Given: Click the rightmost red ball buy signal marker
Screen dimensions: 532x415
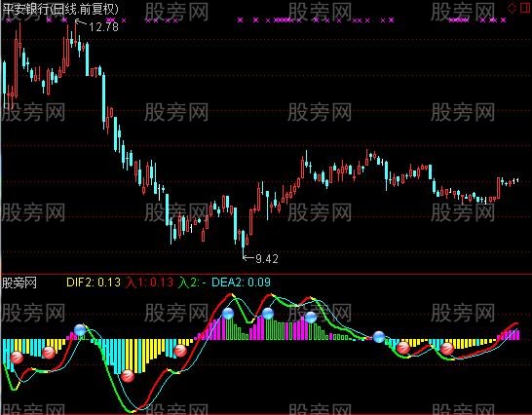Looking at the screenshot, I should click(447, 349).
